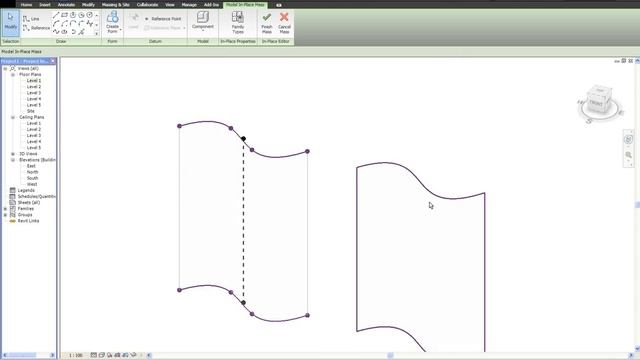Click the 1:100 view scale
This screenshot has width=640, height=360.
point(76,355)
